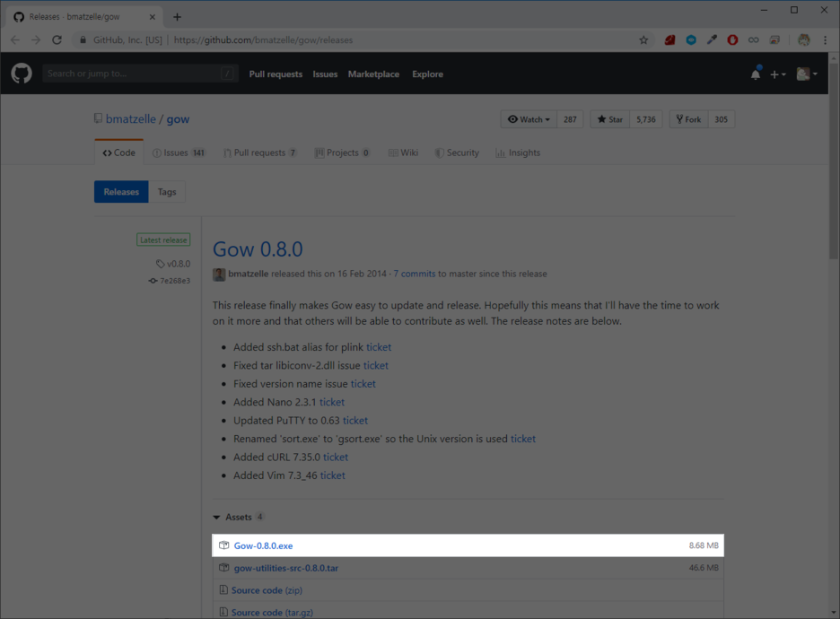Click the padlock site info icon
Viewport: 840px width, 619px height.
(83, 40)
